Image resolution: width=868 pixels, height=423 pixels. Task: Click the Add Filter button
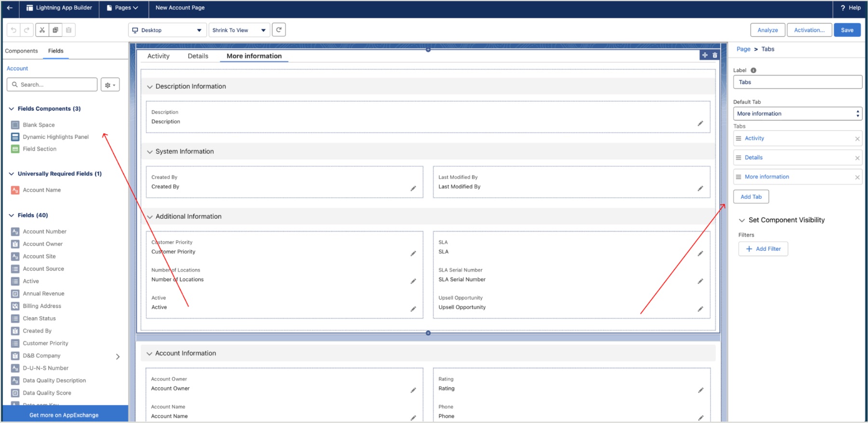[763, 249]
